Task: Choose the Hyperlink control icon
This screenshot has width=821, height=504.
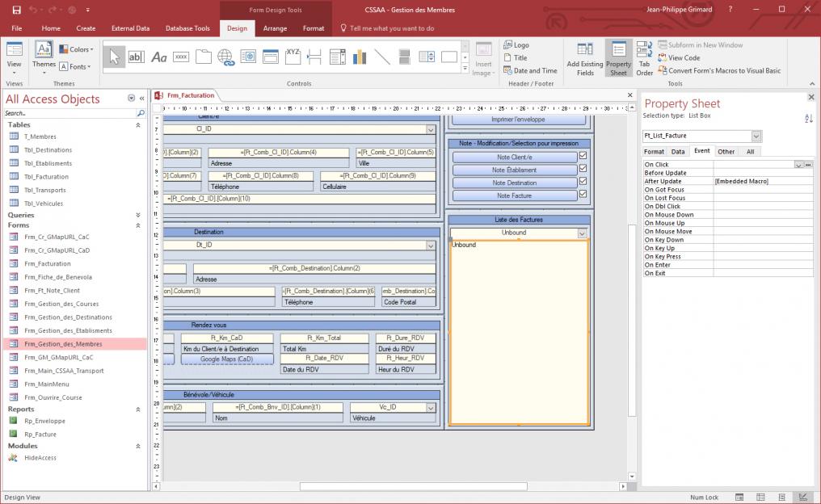Action: (x=225, y=57)
